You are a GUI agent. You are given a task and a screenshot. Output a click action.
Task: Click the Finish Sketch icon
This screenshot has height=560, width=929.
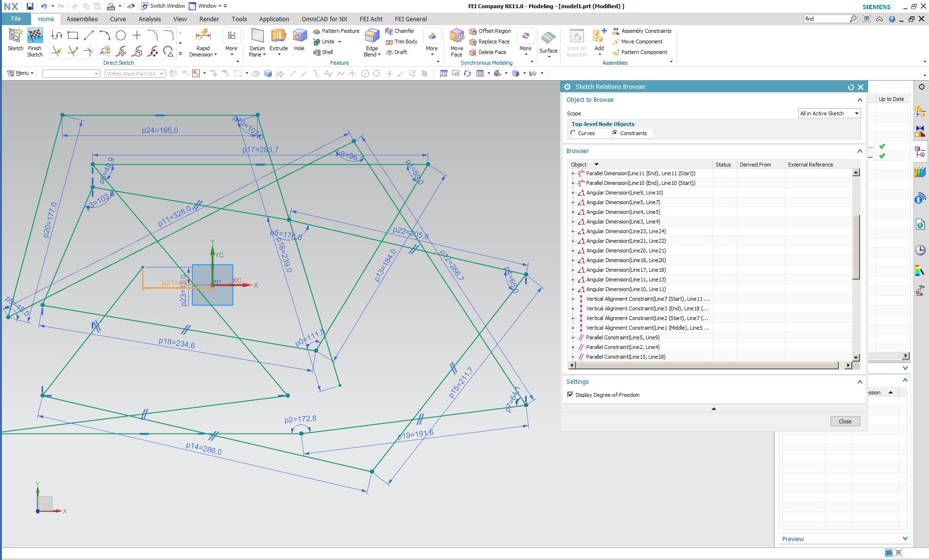35,42
